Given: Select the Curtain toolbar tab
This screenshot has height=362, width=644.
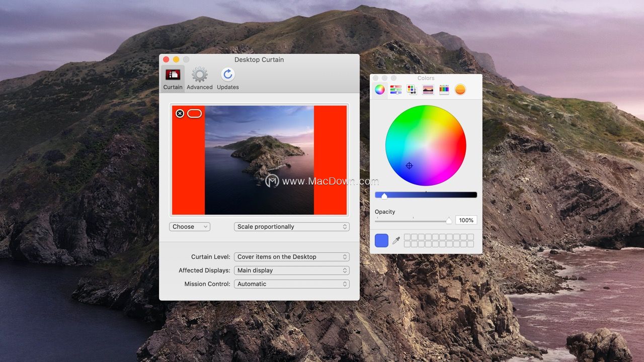Looking at the screenshot, I should [x=173, y=76].
